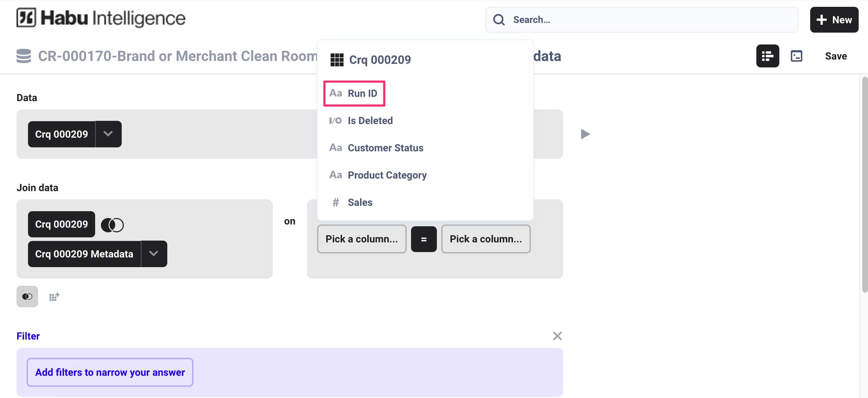Click the Filter section heading
This screenshot has width=868, height=398.
click(28, 336)
